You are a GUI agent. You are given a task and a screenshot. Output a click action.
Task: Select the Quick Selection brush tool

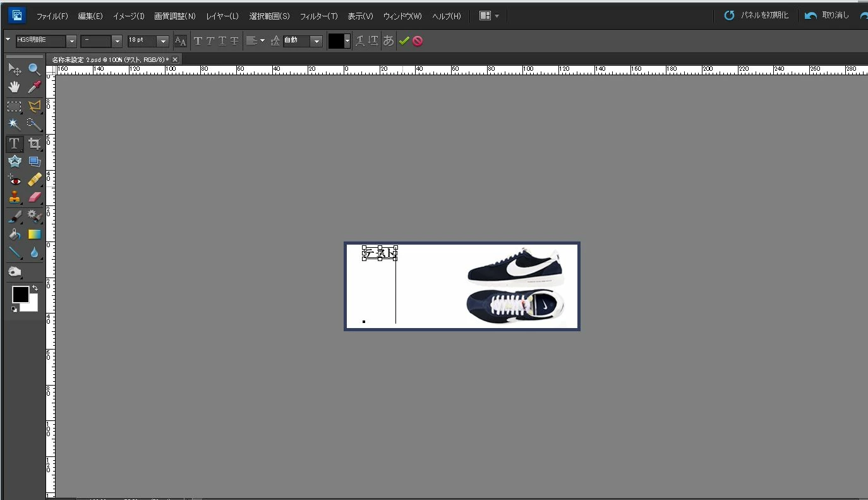pyautogui.click(x=34, y=124)
